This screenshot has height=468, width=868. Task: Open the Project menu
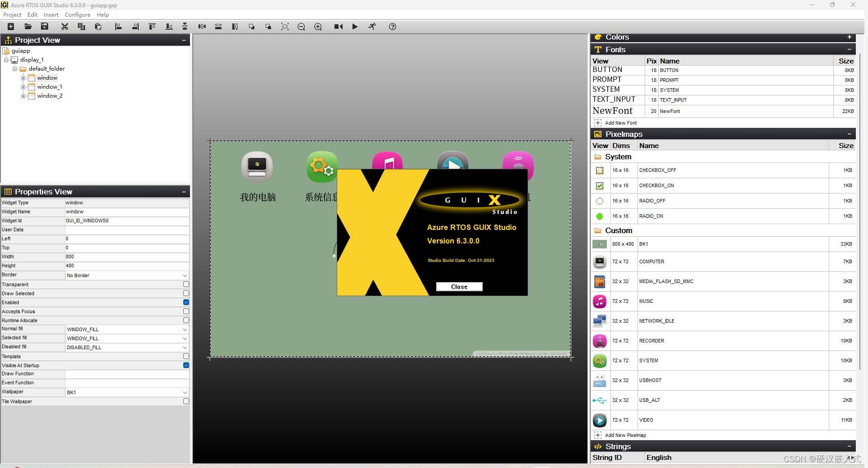pos(12,15)
